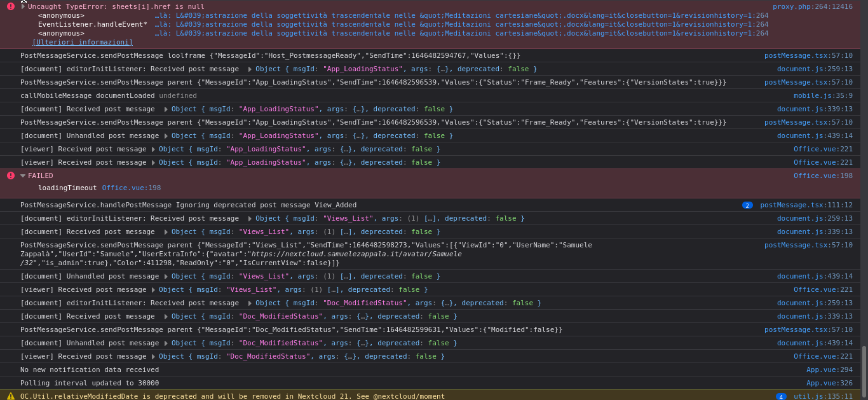This screenshot has height=400, width=868.
Task: Click repeat count badge 2 on View_Added row
Action: pyautogui.click(x=747, y=205)
